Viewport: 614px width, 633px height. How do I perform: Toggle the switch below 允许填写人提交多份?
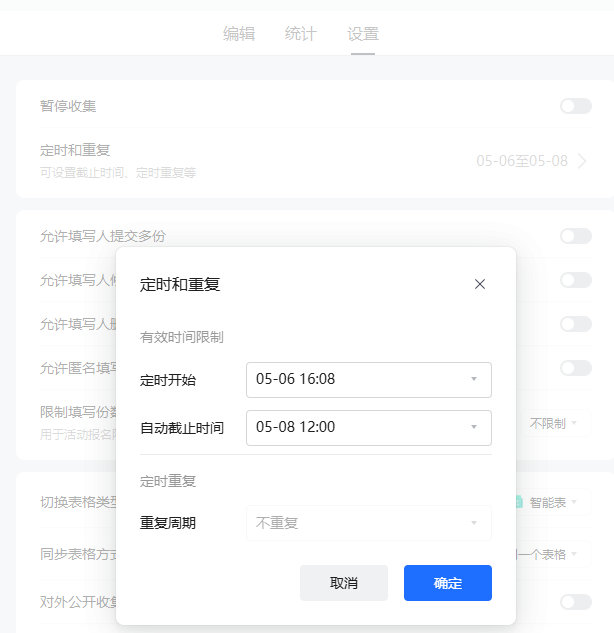[x=575, y=280]
